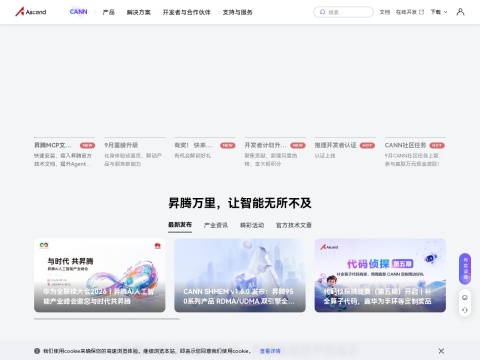Select the 最新发布 tab
480x360 pixels.
coord(180,225)
